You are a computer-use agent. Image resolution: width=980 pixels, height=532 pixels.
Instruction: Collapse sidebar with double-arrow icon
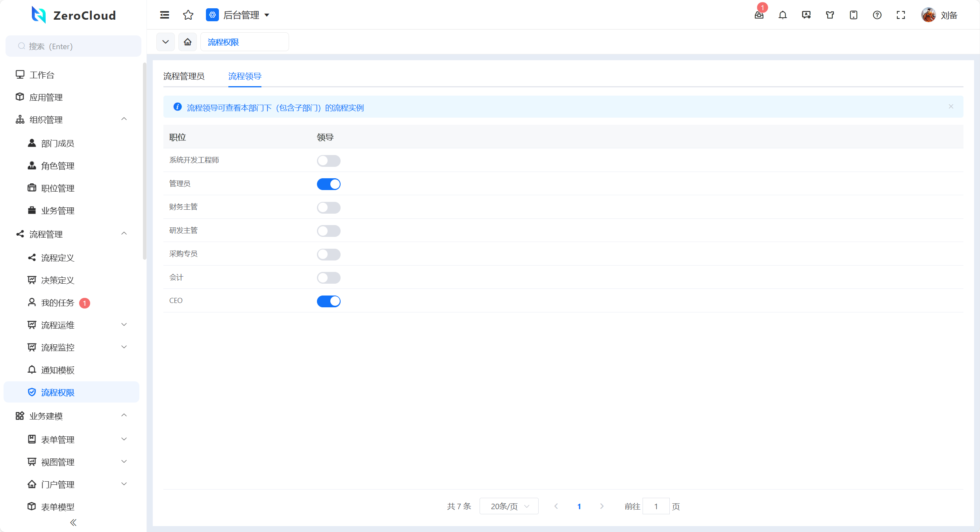(73, 523)
